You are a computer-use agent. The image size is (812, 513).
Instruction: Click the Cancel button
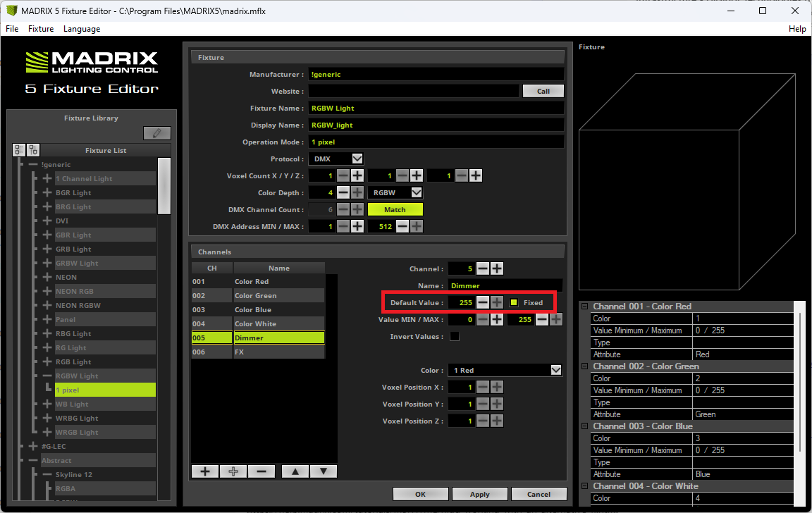tap(539, 495)
